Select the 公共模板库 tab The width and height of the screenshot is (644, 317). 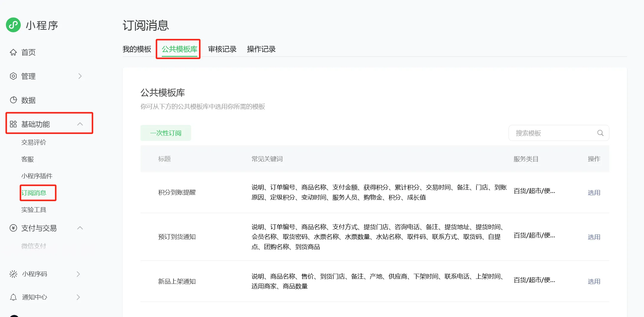pyautogui.click(x=180, y=49)
